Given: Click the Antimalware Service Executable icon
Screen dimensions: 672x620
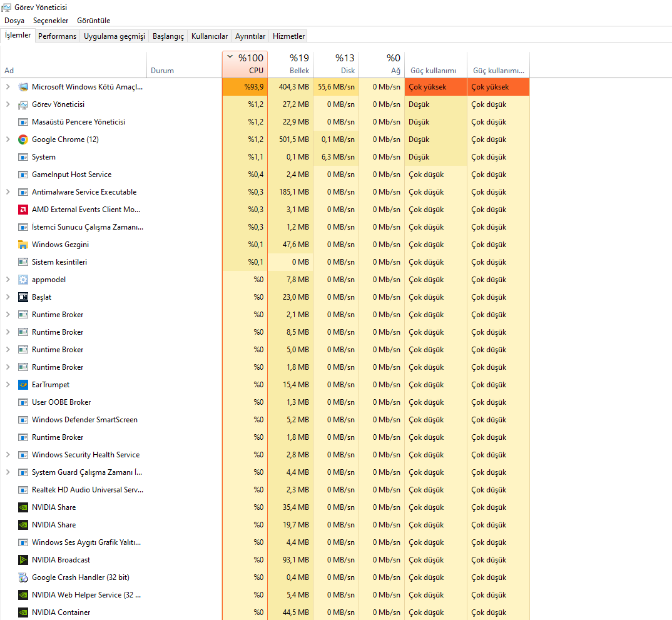Looking at the screenshot, I should pyautogui.click(x=23, y=193).
